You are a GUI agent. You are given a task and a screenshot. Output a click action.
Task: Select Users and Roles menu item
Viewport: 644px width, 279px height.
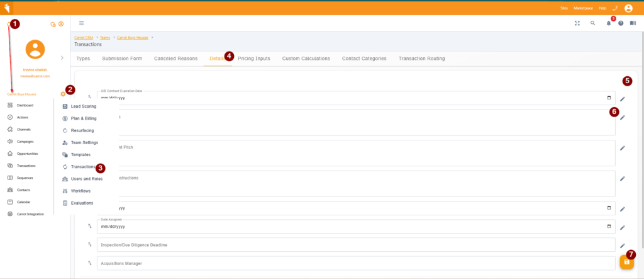click(86, 179)
